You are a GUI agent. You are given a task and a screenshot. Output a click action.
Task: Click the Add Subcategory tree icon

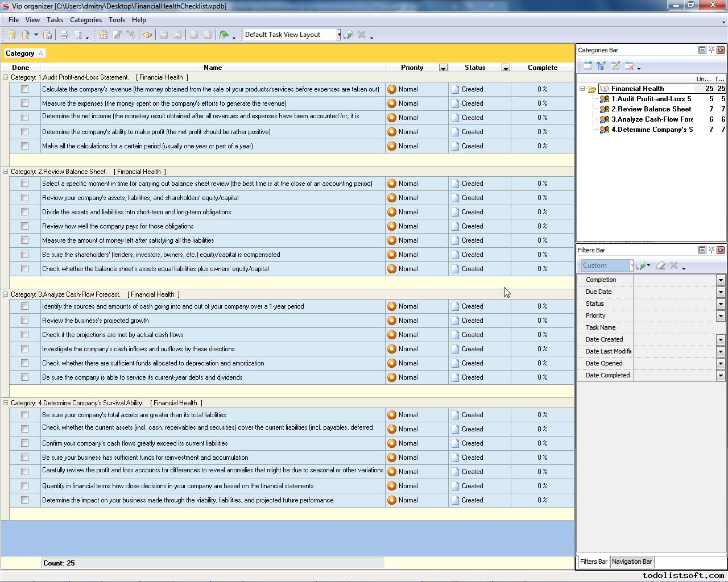tap(602, 66)
